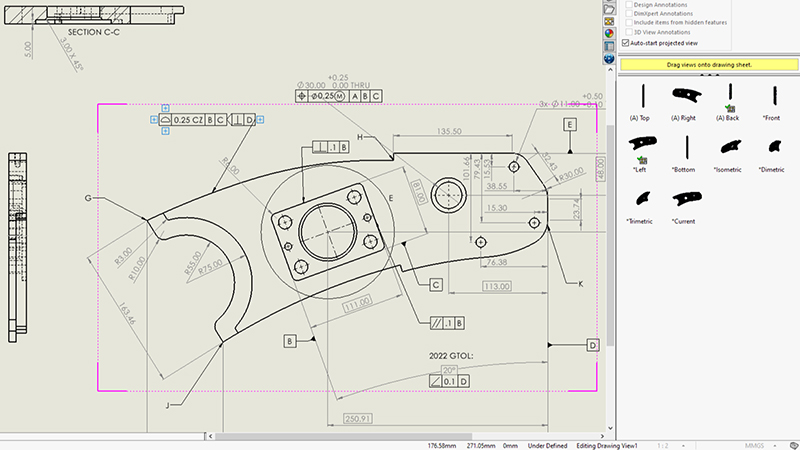800x450 pixels.
Task: Click the perpendicularity symbol in .1 B frame
Action: coord(320,147)
